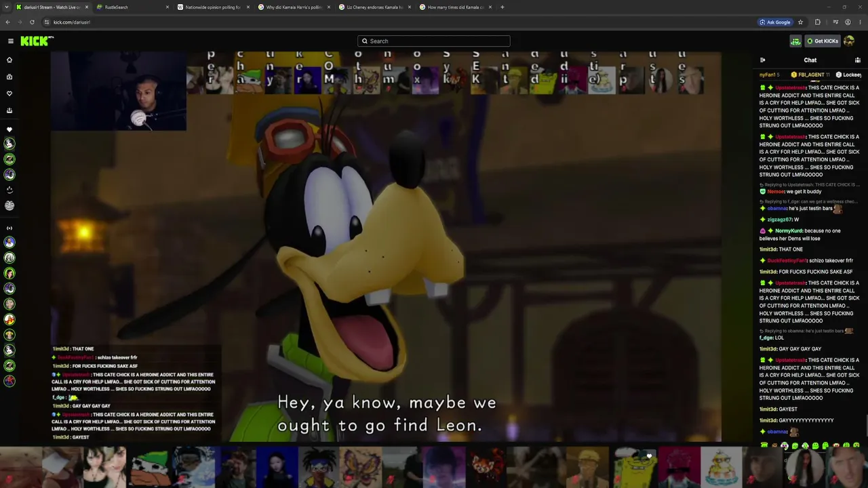Open your Kick profile avatar menu
This screenshot has height=488, width=868.
849,41
